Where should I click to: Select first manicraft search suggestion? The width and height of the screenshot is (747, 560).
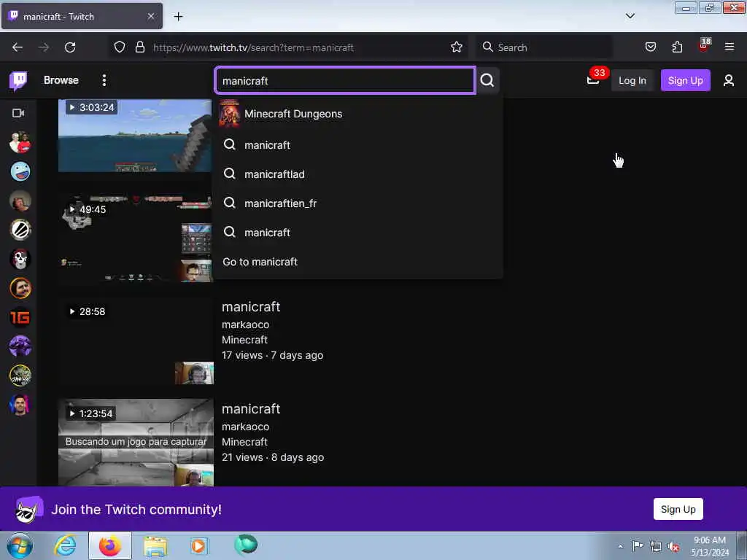pos(357,145)
